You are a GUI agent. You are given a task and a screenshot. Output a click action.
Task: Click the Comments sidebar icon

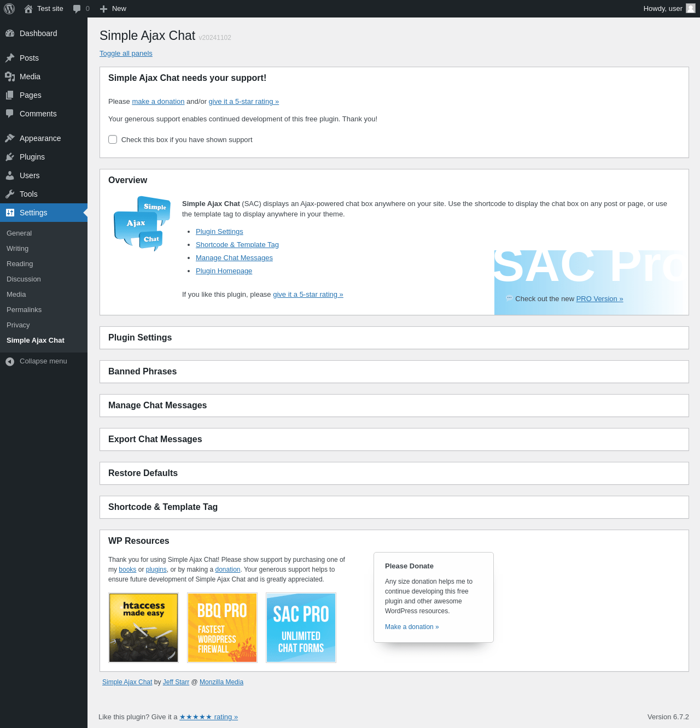click(x=10, y=114)
